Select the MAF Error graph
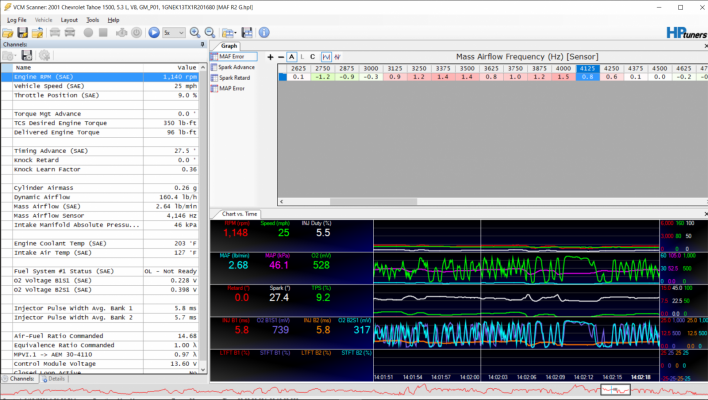Image resolution: width=708 pixels, height=400 pixels. click(x=233, y=56)
